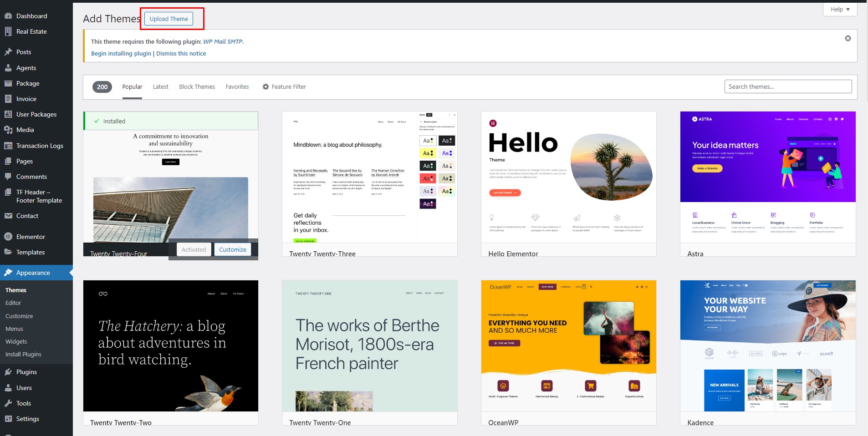This screenshot has width=868, height=436.
Task: Open the Astra theme thumbnail
Action: tap(768, 177)
